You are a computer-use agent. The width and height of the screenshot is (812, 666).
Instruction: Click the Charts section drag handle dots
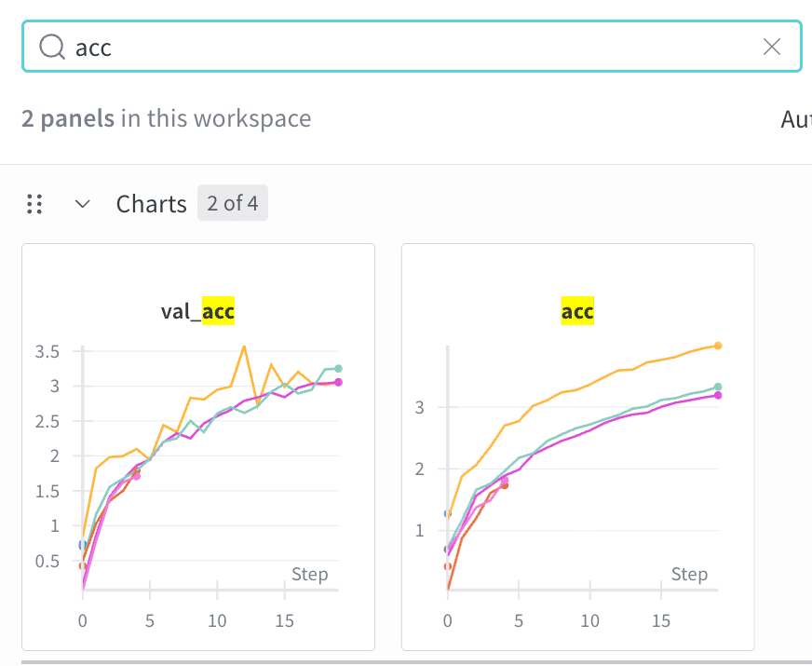tap(34, 204)
